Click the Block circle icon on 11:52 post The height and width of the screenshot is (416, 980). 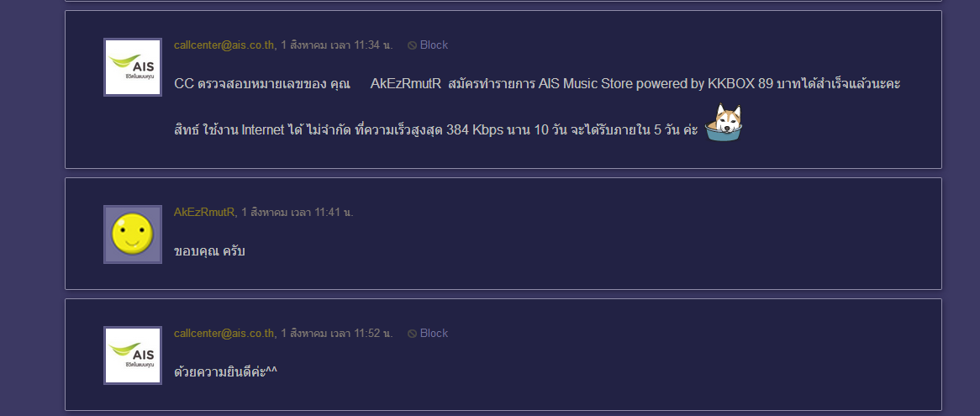[412, 334]
